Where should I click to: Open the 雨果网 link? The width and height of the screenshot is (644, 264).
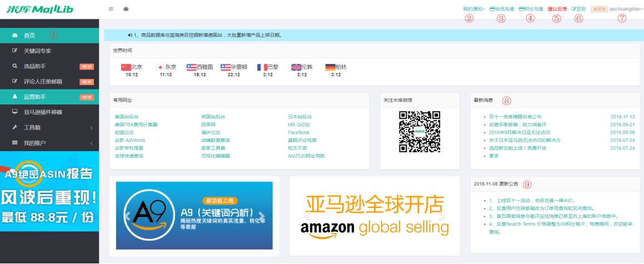pyautogui.click(x=208, y=124)
